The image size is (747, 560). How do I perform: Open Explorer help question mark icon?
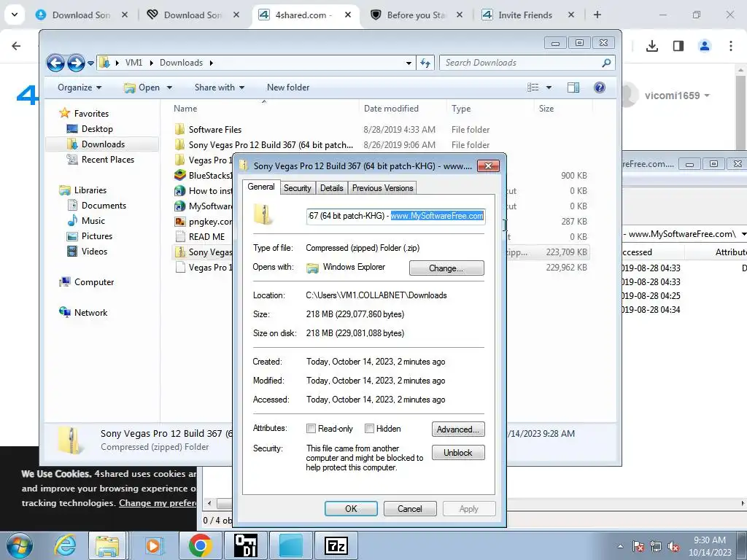coord(600,87)
